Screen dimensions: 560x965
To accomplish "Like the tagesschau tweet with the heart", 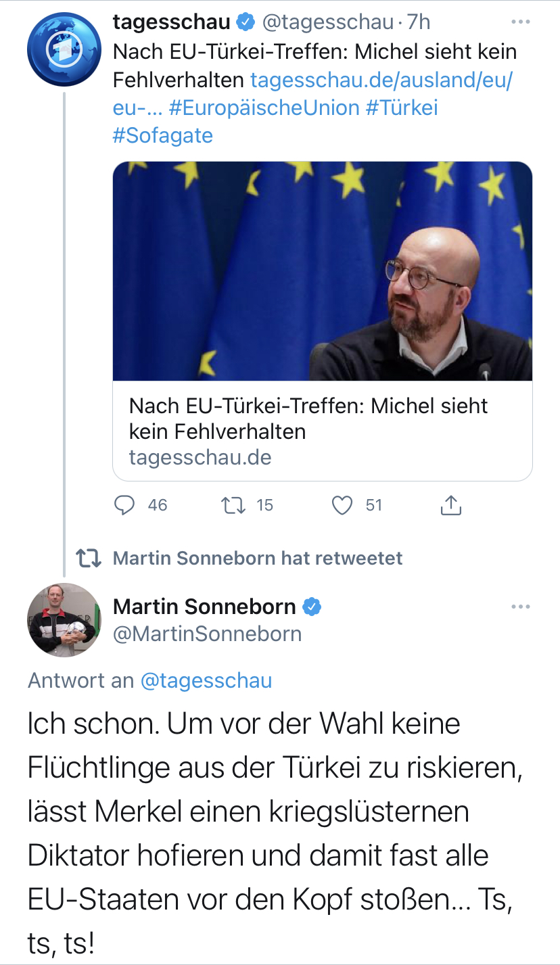I will coord(344,505).
